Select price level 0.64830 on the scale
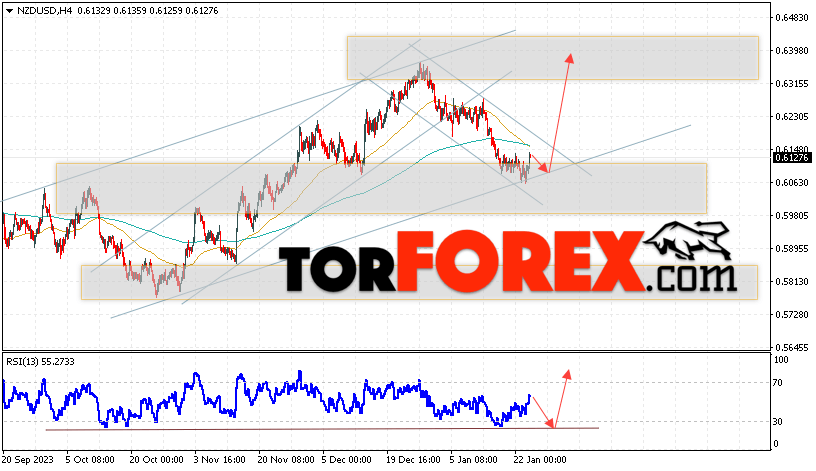The image size is (816, 471). point(792,18)
